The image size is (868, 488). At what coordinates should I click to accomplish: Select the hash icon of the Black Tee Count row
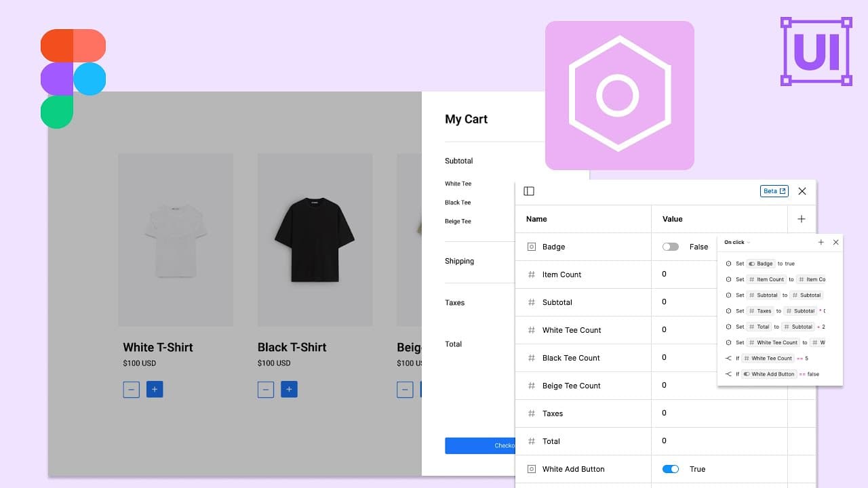pos(532,358)
